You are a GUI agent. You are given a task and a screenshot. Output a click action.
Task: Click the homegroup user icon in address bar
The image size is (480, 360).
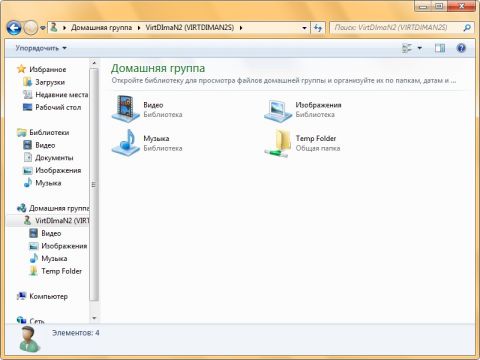click(x=54, y=27)
